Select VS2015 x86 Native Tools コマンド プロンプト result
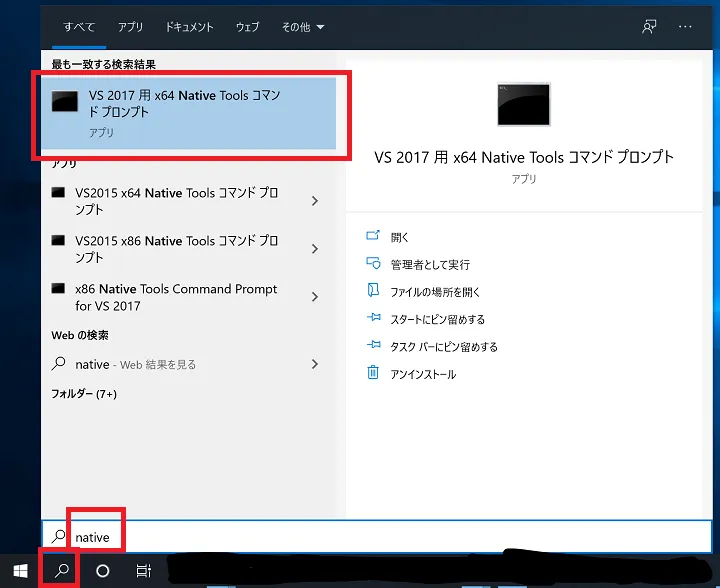This screenshot has width=720, height=588. pos(176,249)
